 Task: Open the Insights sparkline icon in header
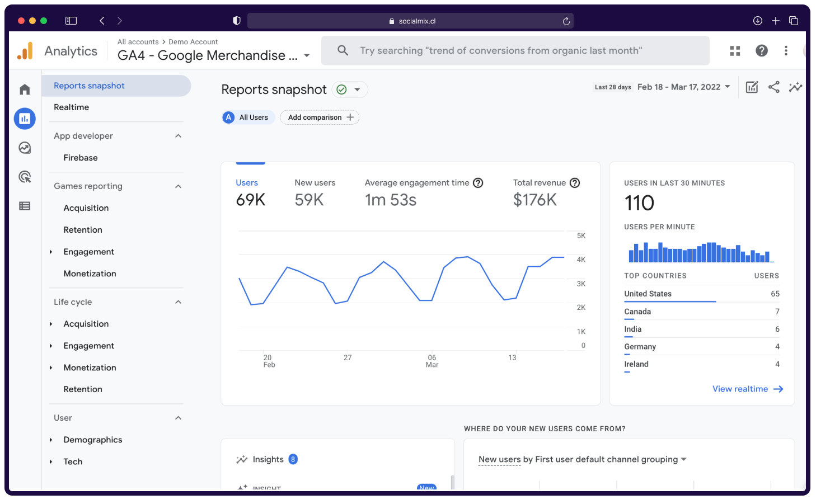(795, 87)
